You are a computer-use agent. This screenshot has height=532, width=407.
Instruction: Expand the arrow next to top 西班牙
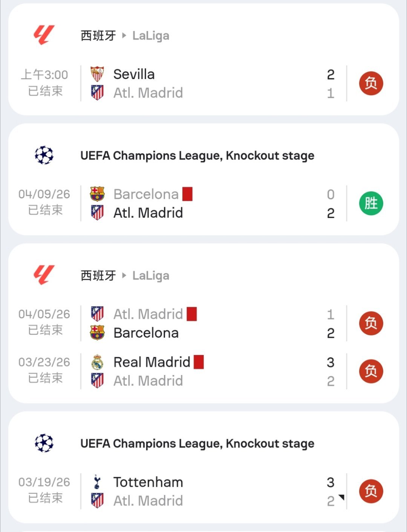[x=124, y=36]
